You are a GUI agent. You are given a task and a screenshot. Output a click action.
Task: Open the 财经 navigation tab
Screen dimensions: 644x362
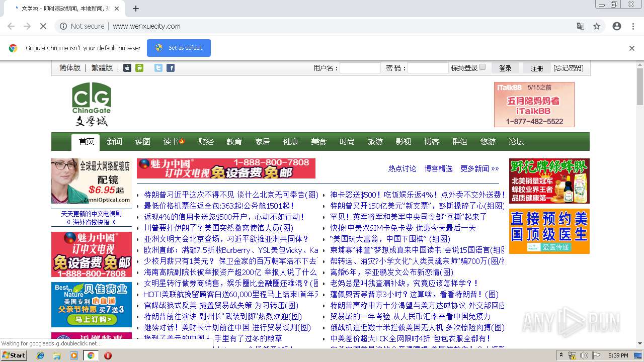tap(206, 142)
